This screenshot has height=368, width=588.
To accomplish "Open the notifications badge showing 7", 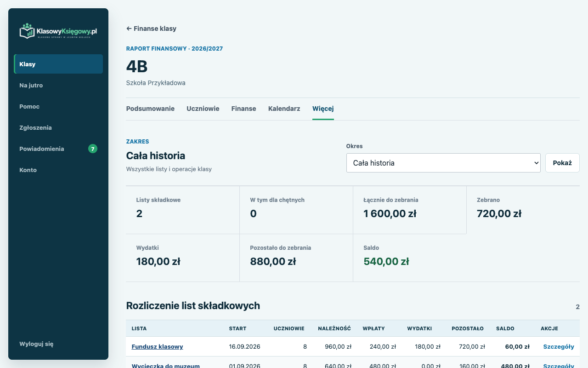I will [93, 149].
